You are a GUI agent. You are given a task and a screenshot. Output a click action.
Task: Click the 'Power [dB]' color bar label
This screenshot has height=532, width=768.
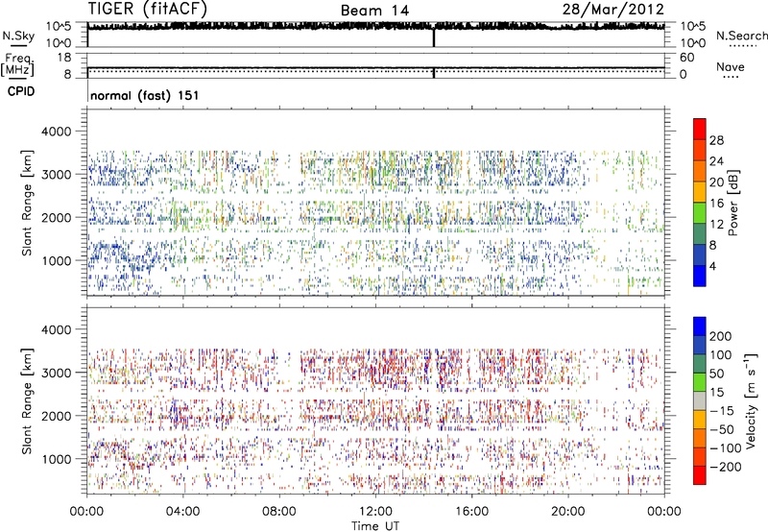click(x=732, y=203)
